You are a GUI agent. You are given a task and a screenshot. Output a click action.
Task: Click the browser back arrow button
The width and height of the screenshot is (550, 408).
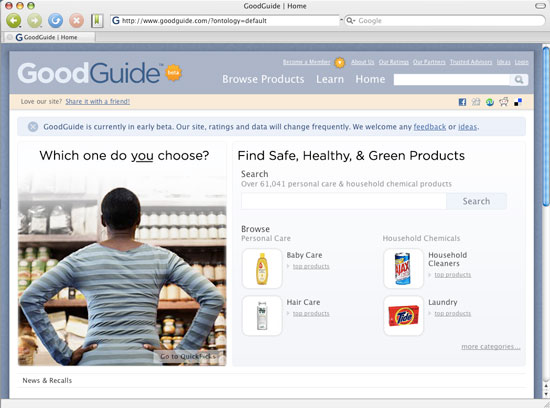click(14, 21)
